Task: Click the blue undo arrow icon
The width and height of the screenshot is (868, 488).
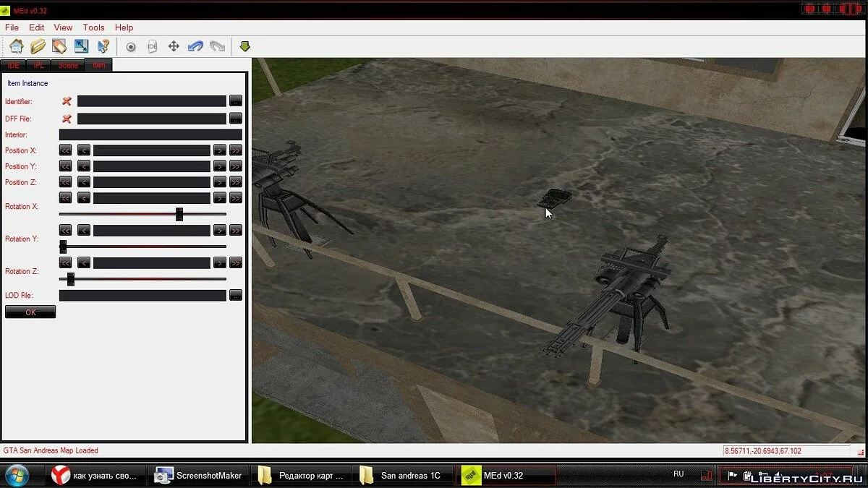Action: click(x=195, y=46)
